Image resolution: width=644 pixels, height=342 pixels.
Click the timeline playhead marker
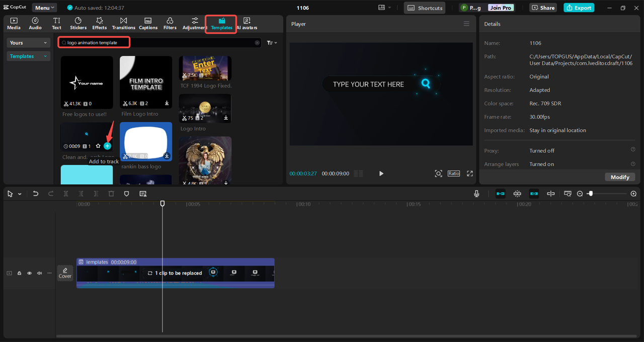[162, 203]
